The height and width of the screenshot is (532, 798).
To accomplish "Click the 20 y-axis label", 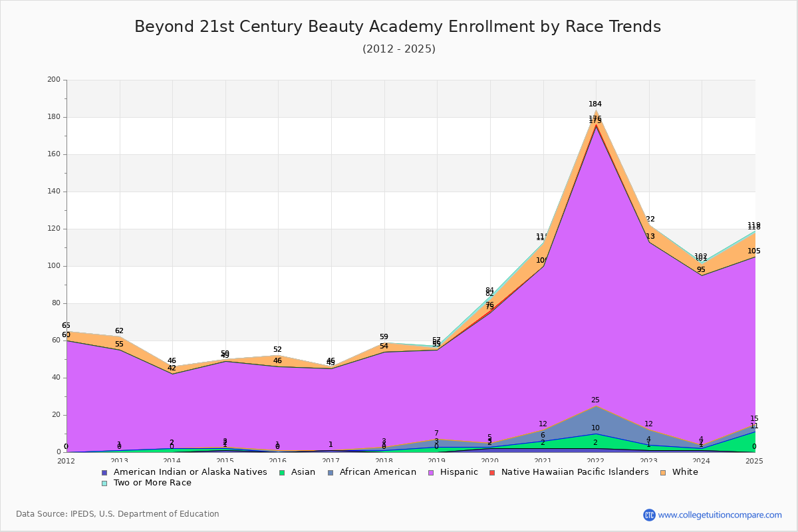I will tap(56, 415).
